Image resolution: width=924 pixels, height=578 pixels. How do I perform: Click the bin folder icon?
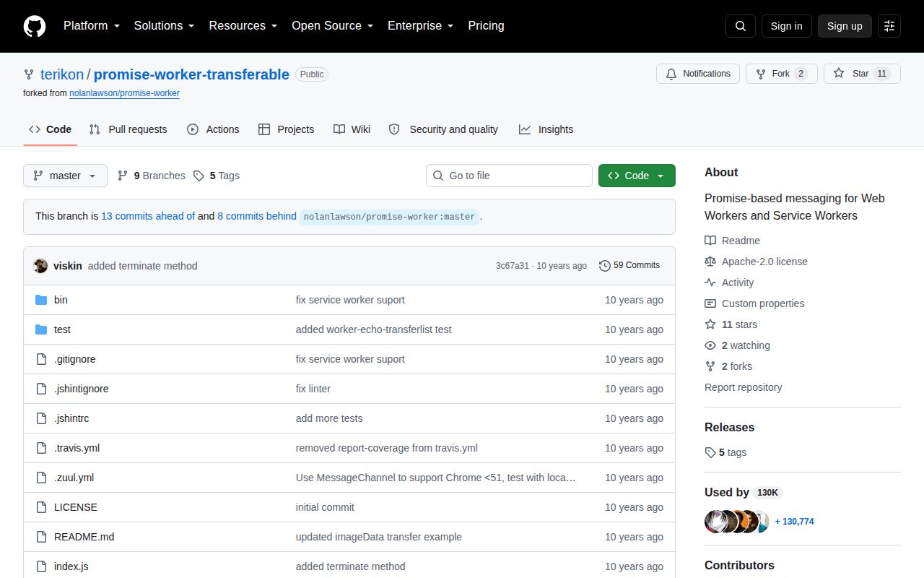41,300
